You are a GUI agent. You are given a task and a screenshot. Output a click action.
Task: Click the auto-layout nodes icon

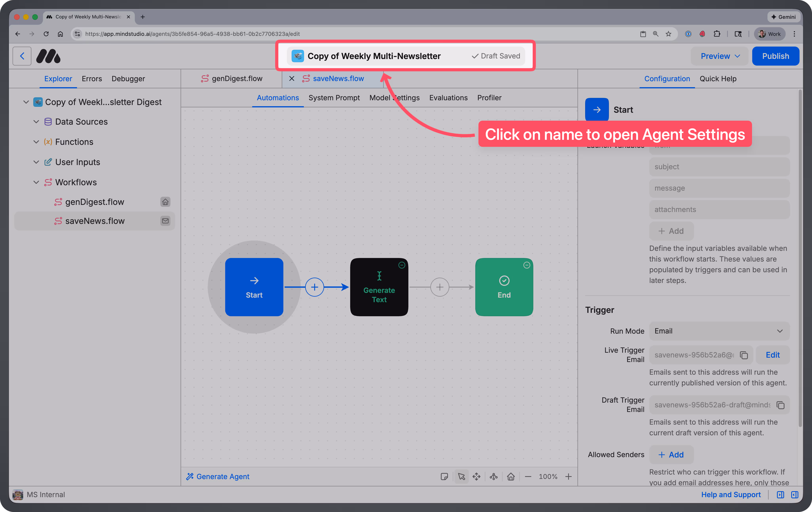click(493, 477)
